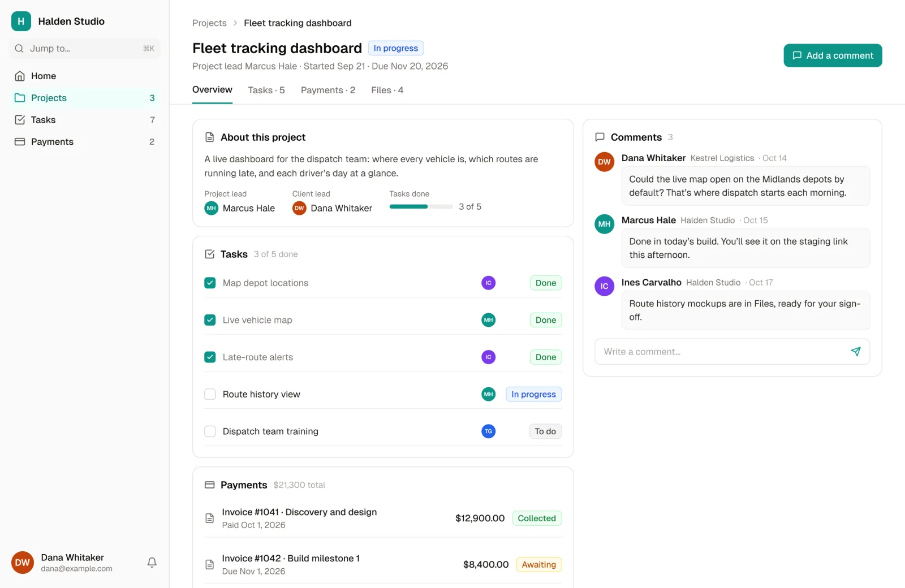This screenshot has width=905, height=588.
Task: Click the invoice icon for Invoice #1041
Action: (210, 518)
